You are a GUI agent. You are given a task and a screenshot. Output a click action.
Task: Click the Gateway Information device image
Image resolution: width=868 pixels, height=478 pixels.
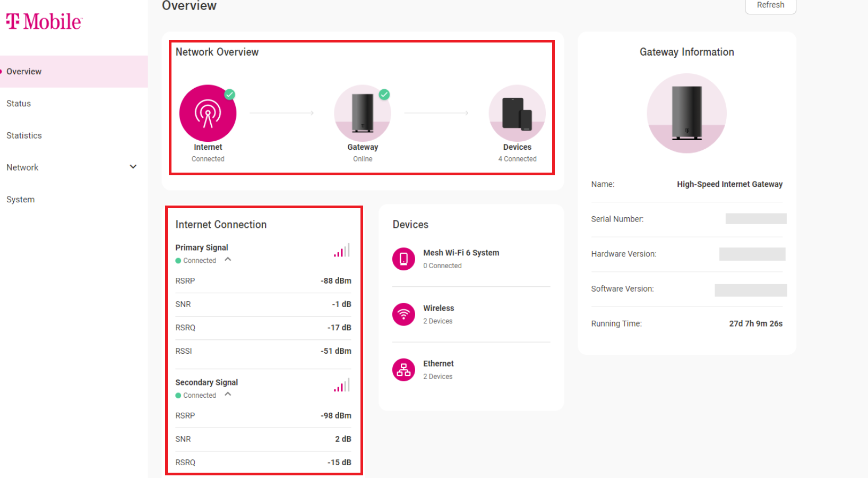[x=686, y=113]
